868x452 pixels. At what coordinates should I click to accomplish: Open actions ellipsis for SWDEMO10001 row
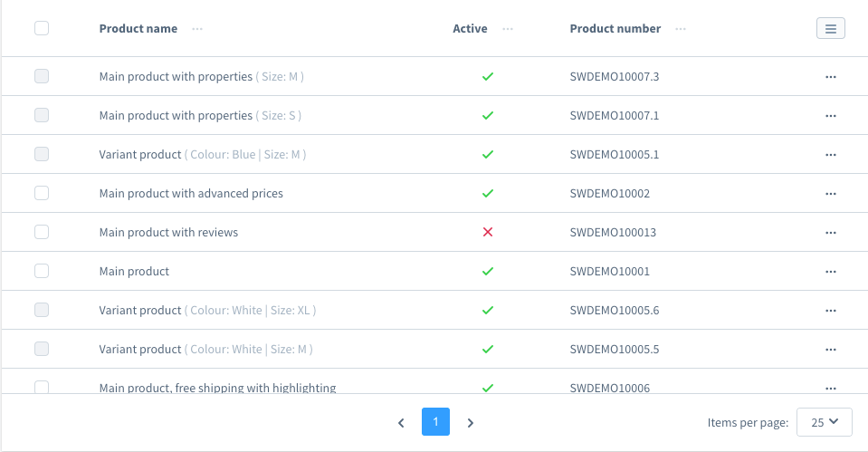830,272
